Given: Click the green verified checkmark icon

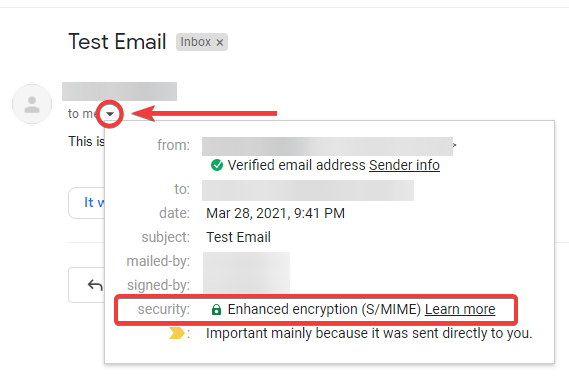Looking at the screenshot, I should tap(217, 165).
